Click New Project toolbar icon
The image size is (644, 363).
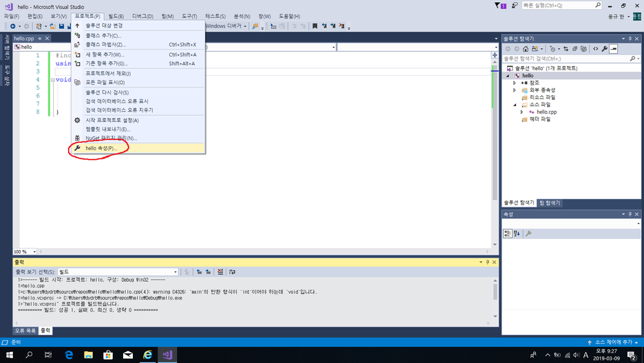(39, 26)
